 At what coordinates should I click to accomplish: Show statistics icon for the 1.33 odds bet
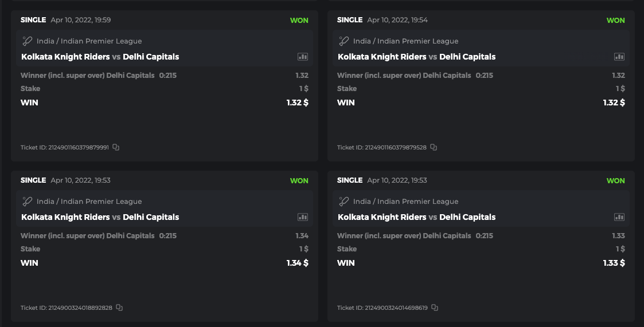[x=619, y=217]
